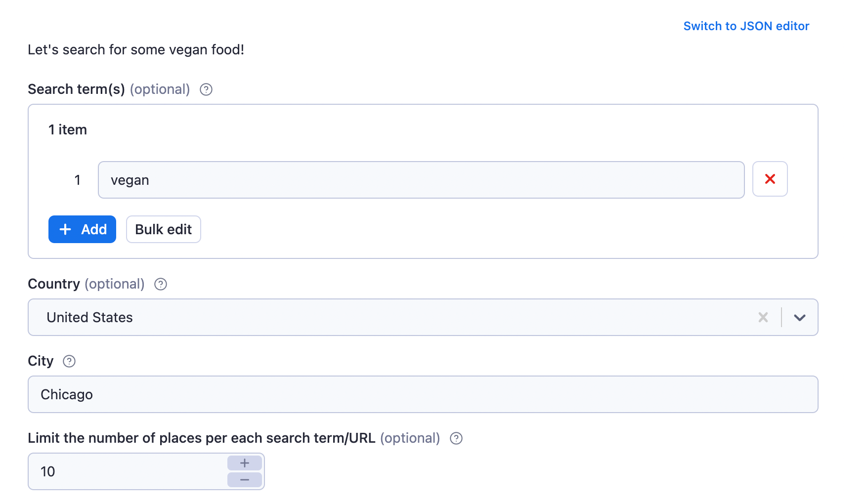Remove the vegan search term
Viewport: 868px width, 504px height.
pos(770,179)
